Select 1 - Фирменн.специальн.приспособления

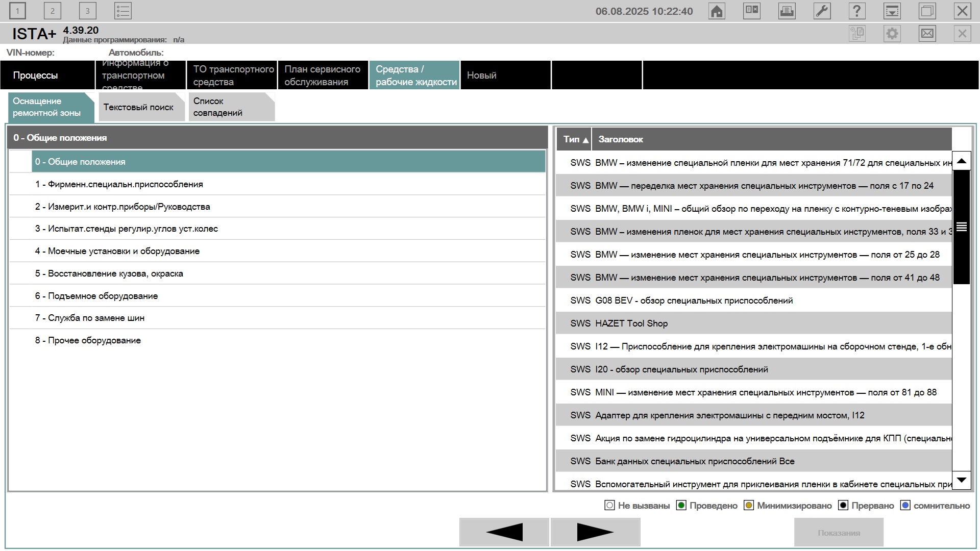pyautogui.click(x=277, y=184)
